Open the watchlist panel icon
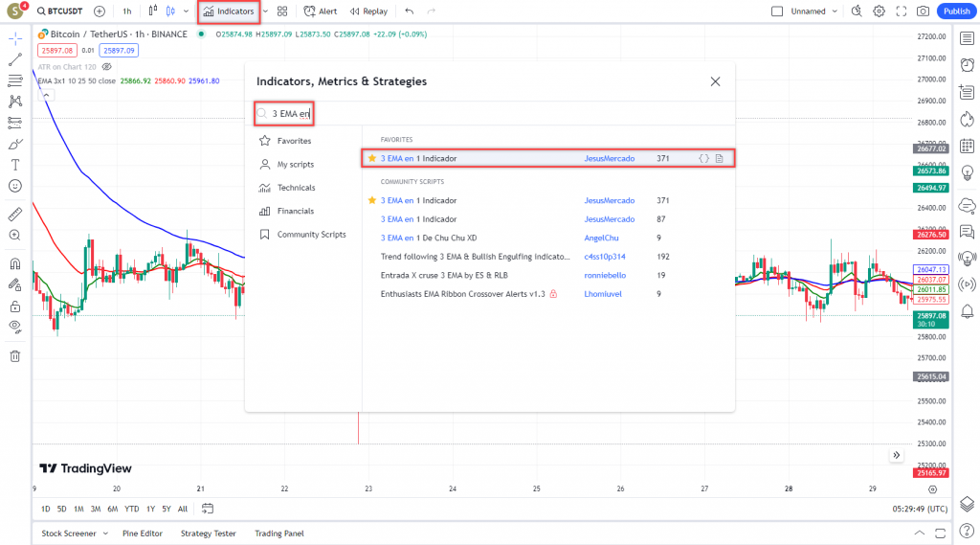The image size is (980, 545). click(x=967, y=39)
